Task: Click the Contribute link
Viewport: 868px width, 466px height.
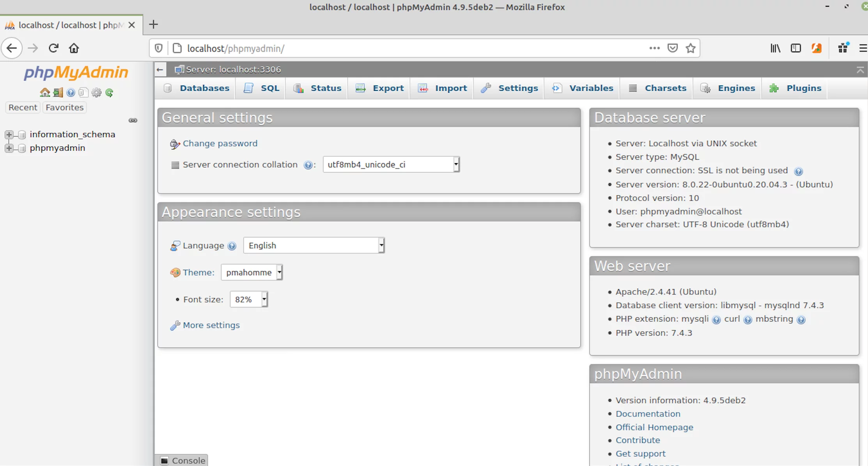Action: [x=638, y=440]
